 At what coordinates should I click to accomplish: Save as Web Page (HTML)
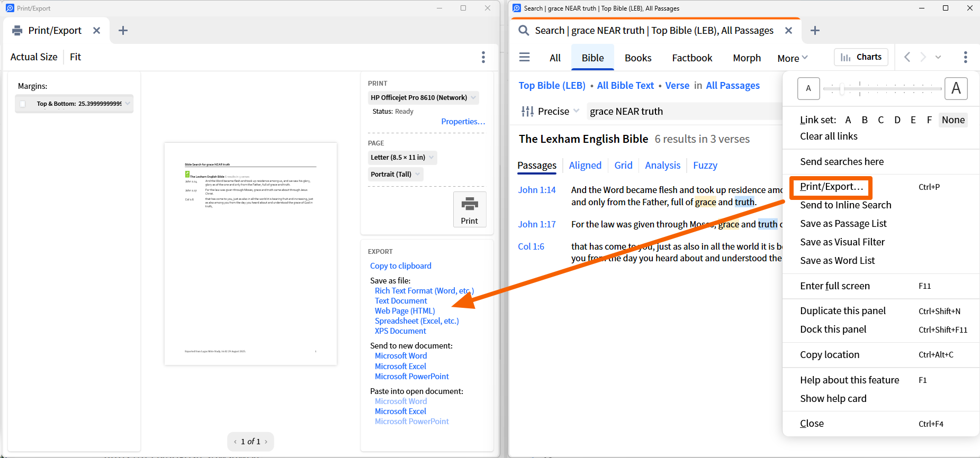[x=405, y=311]
